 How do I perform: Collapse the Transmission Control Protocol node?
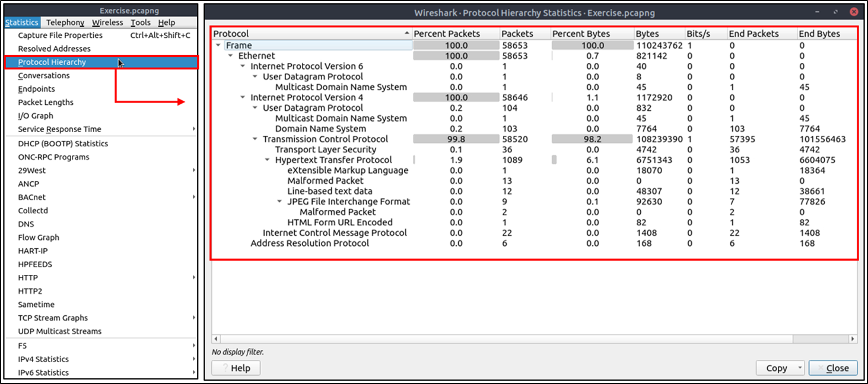255,139
